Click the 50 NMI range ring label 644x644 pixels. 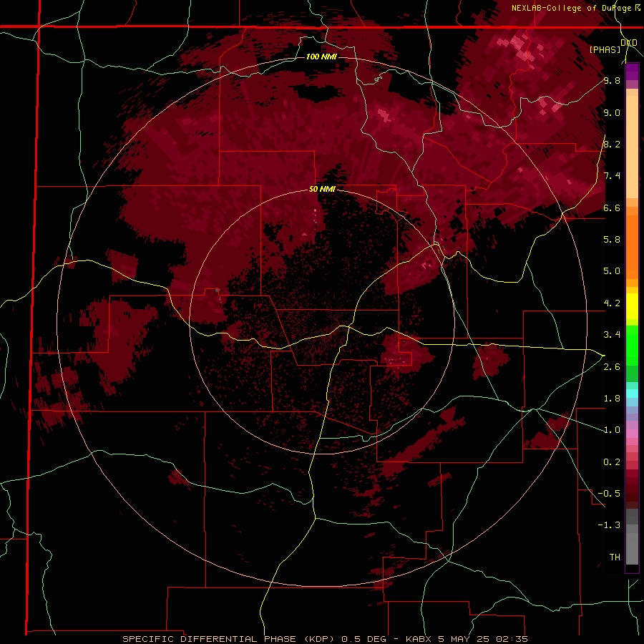pos(322,190)
